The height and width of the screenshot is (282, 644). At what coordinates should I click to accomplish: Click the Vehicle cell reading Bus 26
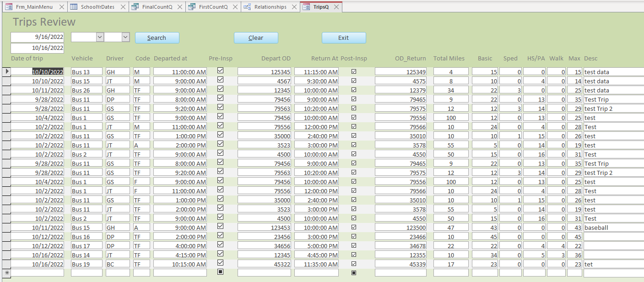[88, 90]
